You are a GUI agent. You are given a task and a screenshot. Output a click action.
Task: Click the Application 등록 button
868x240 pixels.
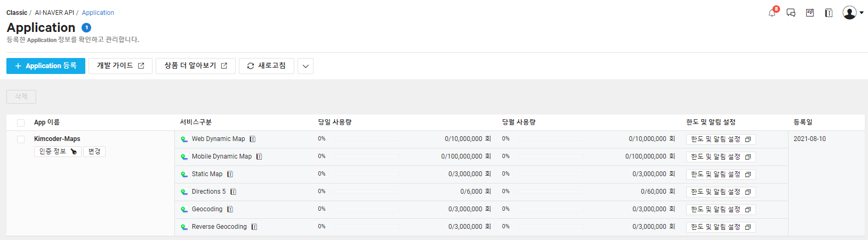point(46,66)
